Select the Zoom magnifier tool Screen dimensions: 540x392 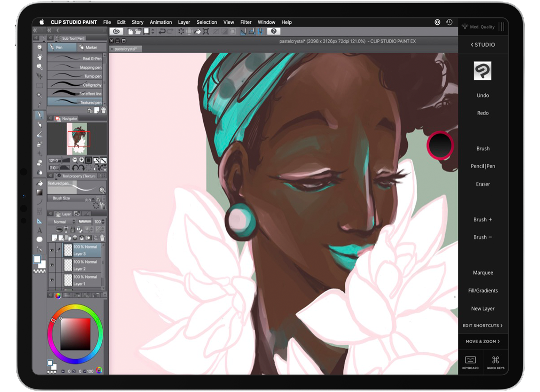click(x=40, y=47)
